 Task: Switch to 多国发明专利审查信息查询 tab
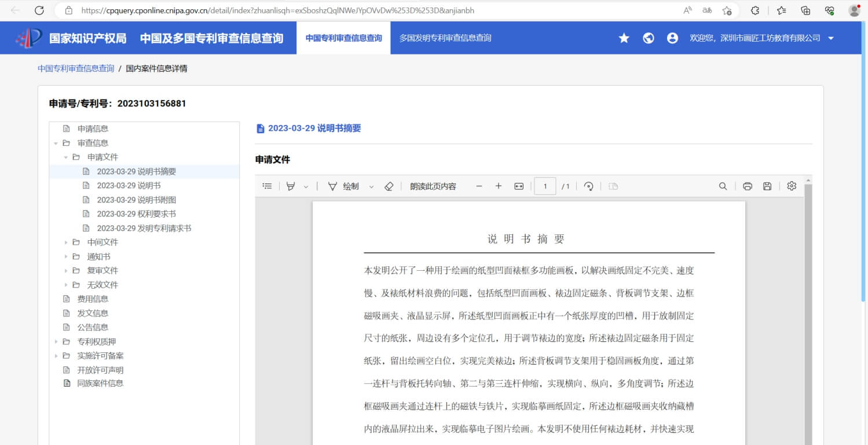tap(445, 38)
